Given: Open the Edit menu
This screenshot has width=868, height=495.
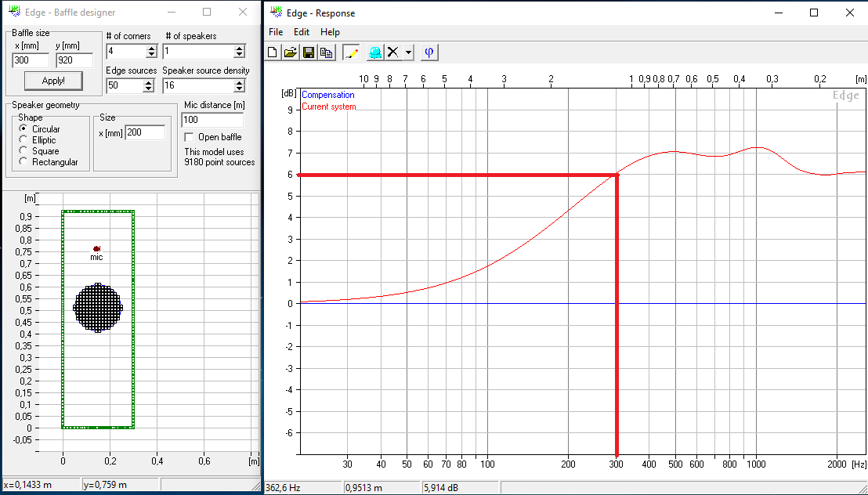Looking at the screenshot, I should 301,32.
